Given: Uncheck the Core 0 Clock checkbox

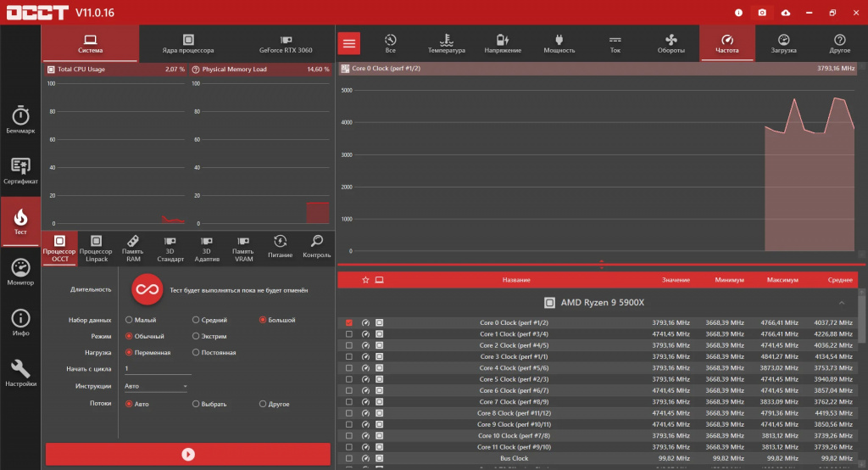Looking at the screenshot, I should [x=348, y=322].
